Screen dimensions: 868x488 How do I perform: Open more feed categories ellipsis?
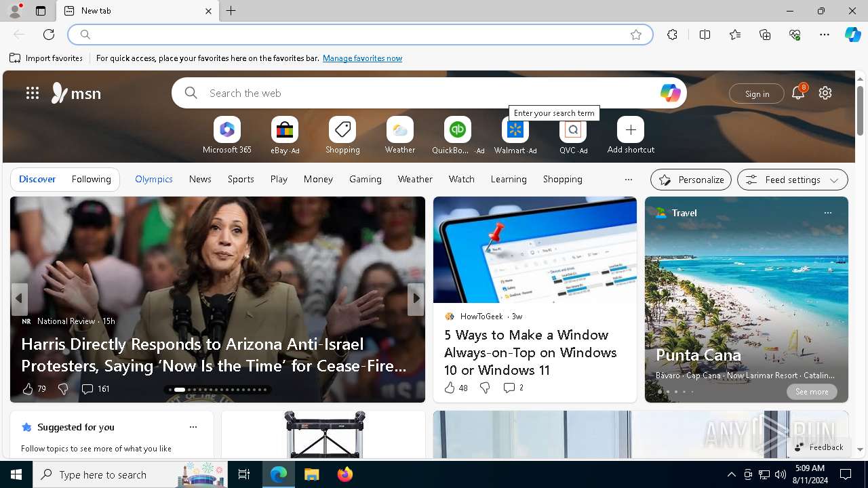point(628,180)
